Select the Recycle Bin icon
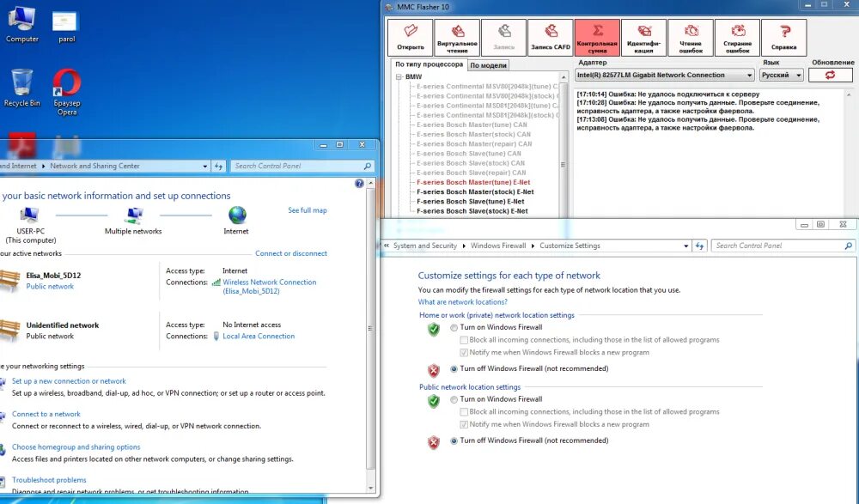Screen dimensions: 859x504 pos(22,88)
